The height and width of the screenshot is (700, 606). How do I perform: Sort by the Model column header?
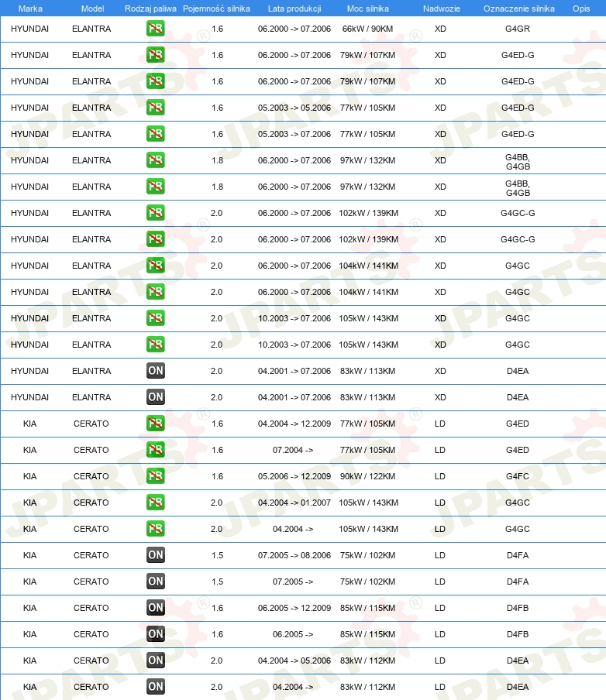coord(92,9)
